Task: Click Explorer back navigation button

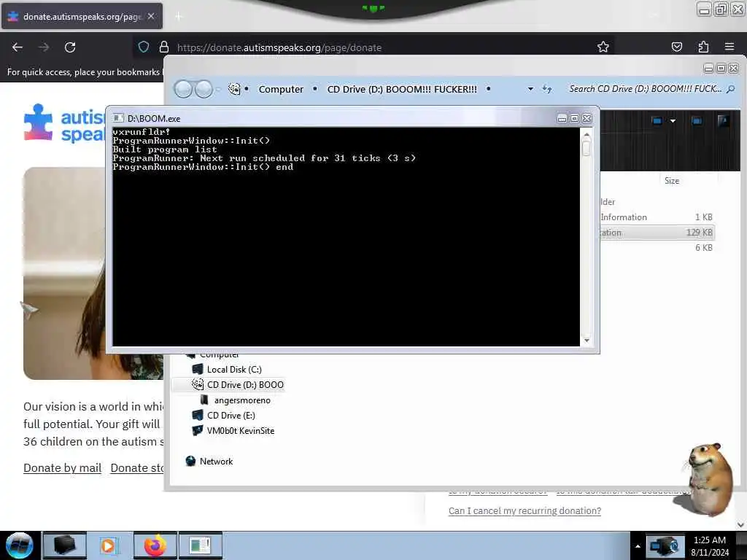Action: (183, 89)
